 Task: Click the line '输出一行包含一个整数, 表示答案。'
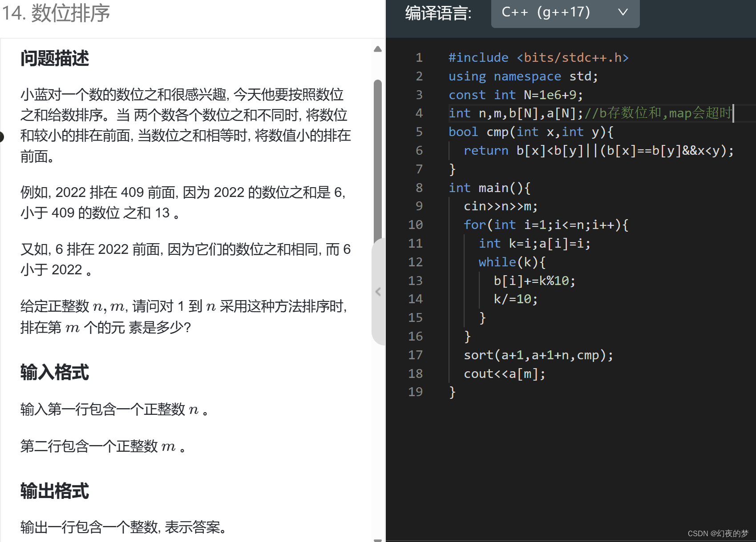pos(124,527)
